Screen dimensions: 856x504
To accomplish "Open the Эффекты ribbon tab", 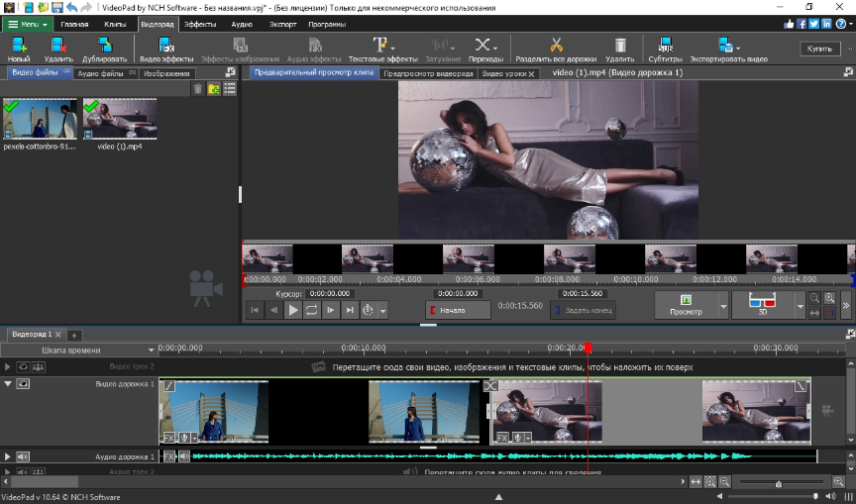I will click(200, 24).
